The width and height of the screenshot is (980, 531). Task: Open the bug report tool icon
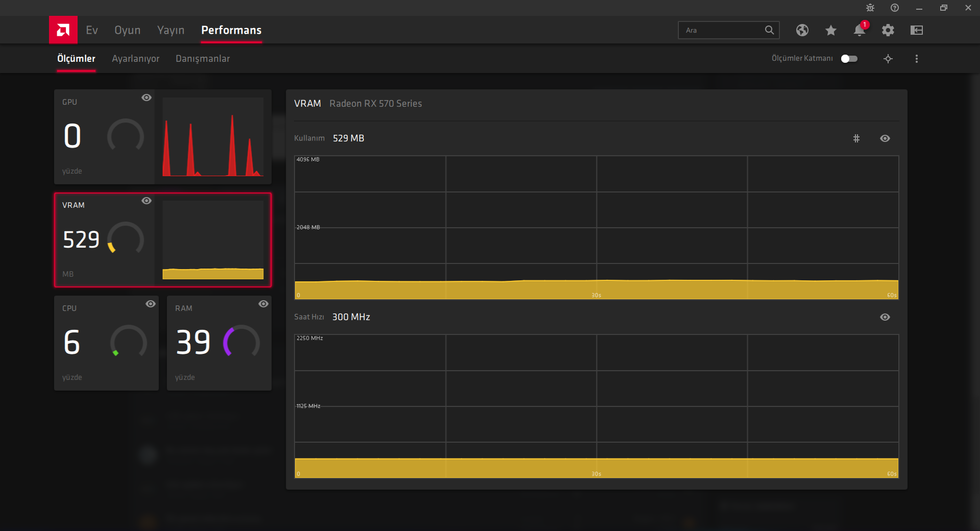pyautogui.click(x=870, y=8)
